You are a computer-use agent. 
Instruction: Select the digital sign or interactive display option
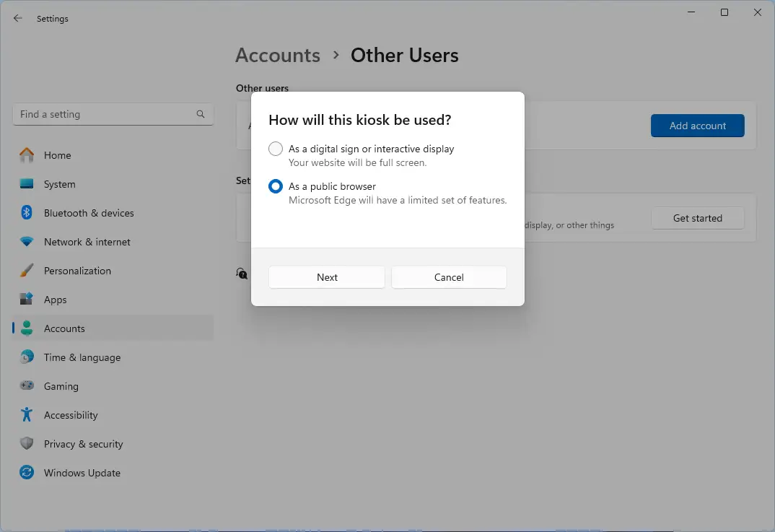276,149
